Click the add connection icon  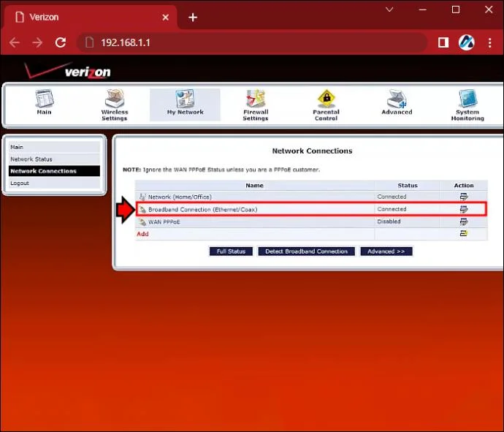coord(463,234)
